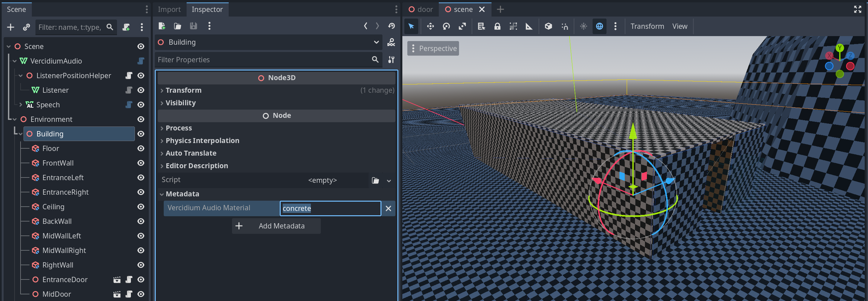This screenshot has height=301, width=868.
Task: Toggle distraction-free mode icon
Action: 857,9
